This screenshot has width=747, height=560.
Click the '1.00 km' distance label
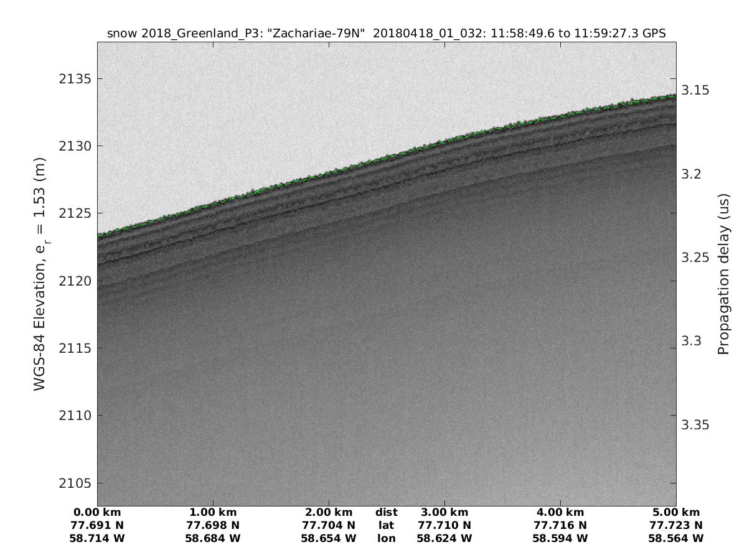[213, 513]
